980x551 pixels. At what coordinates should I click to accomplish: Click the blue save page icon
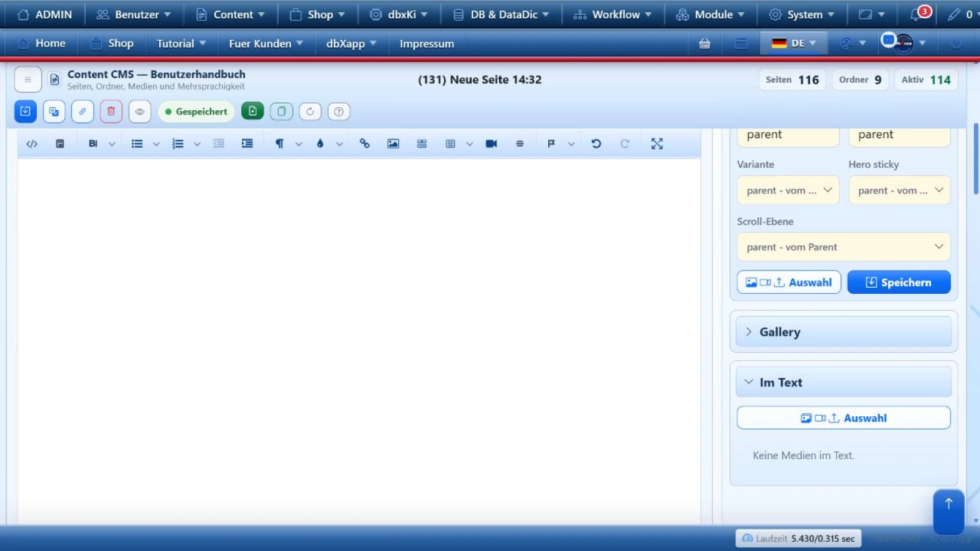point(25,111)
